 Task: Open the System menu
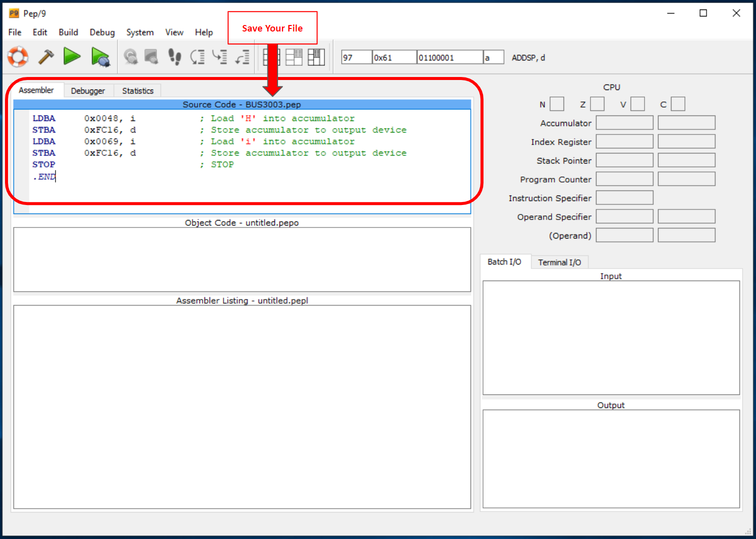[139, 32]
